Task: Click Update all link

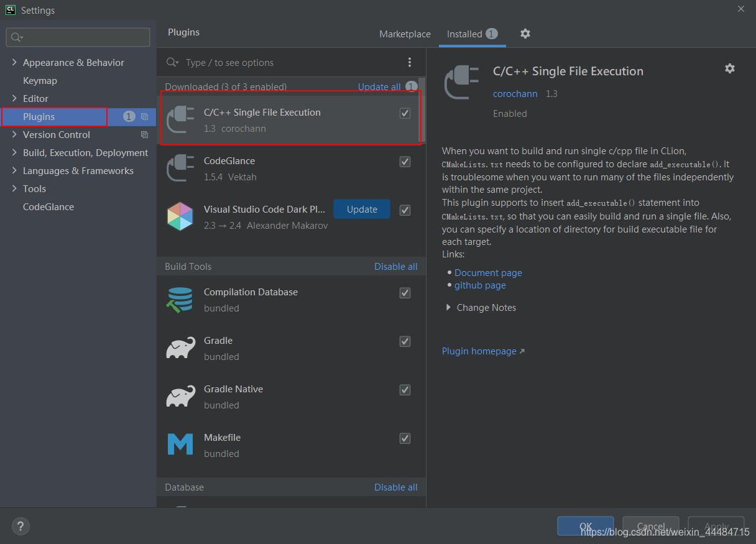Action: [379, 87]
